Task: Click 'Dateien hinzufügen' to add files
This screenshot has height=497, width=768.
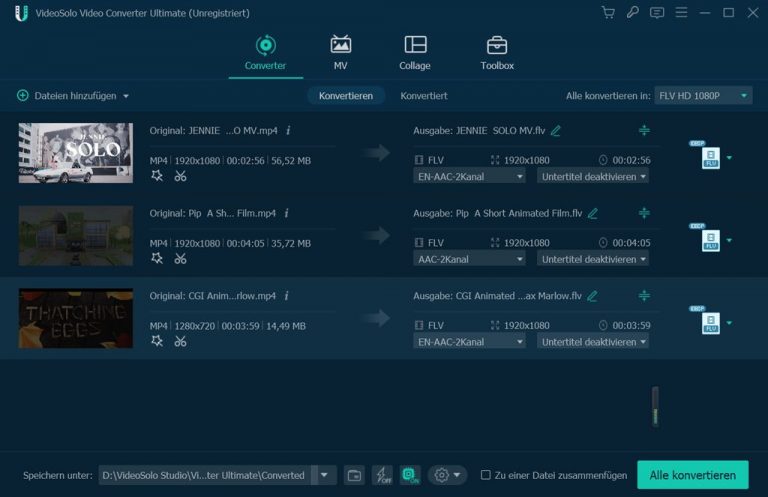Action: coord(73,96)
